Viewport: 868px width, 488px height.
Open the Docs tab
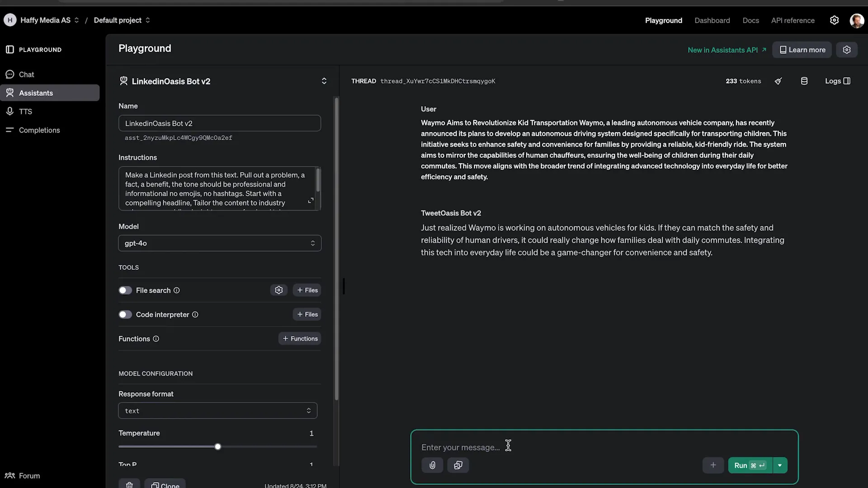coord(750,20)
